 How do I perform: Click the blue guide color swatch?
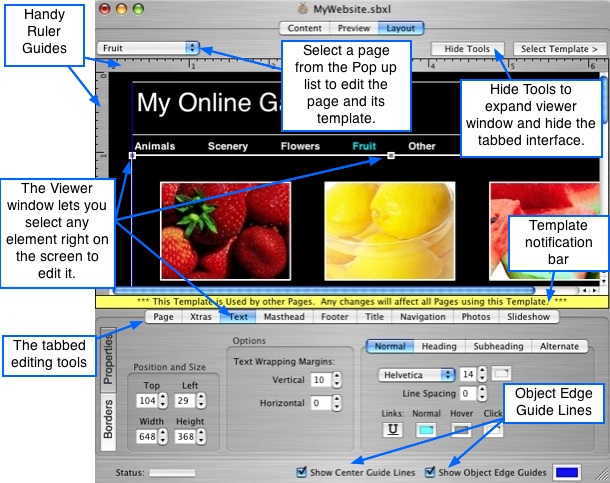point(567,472)
